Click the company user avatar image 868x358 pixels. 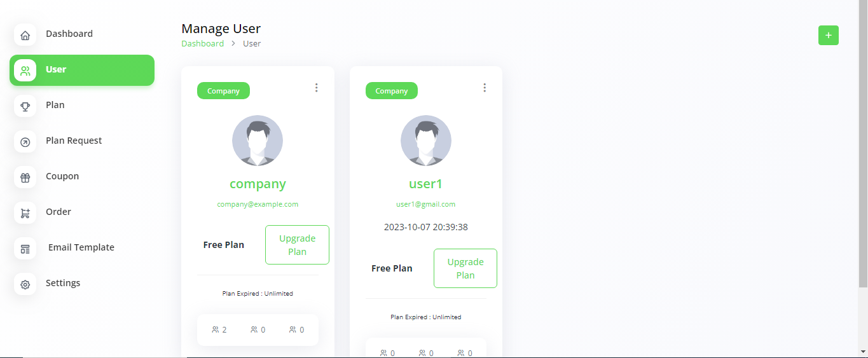tap(258, 141)
